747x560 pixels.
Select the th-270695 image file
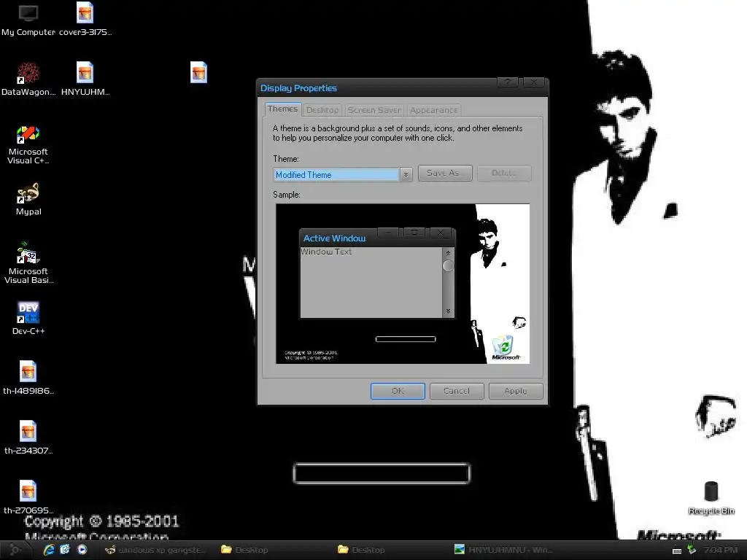(x=28, y=497)
